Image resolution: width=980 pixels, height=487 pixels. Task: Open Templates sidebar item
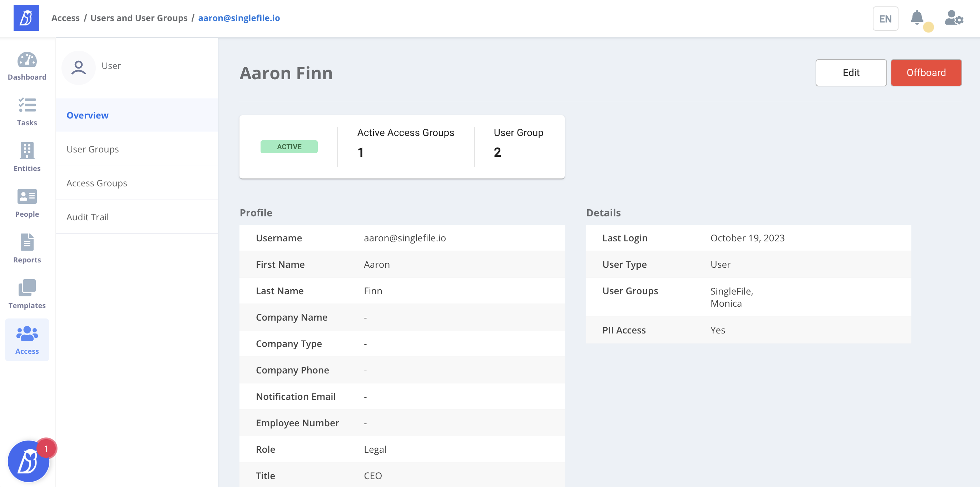(x=27, y=294)
